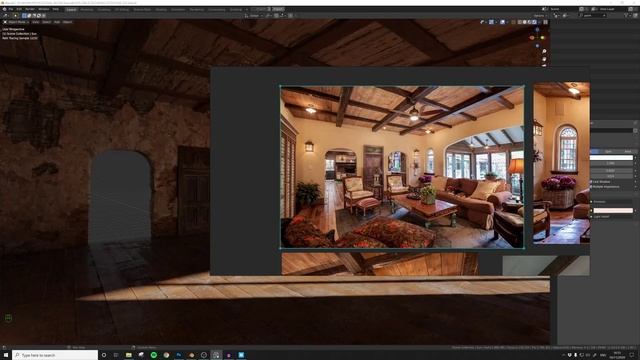Open the viewport Options dropdown
640x360 pixels.
tap(540, 16)
